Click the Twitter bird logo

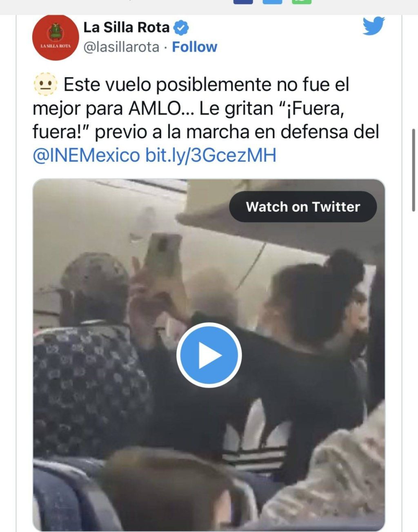tap(374, 26)
